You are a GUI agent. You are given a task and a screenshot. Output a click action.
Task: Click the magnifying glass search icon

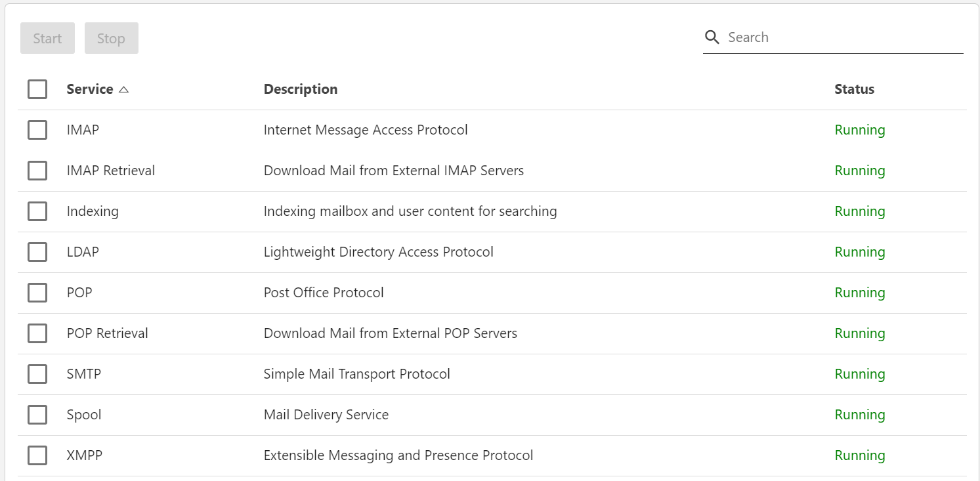pos(712,37)
